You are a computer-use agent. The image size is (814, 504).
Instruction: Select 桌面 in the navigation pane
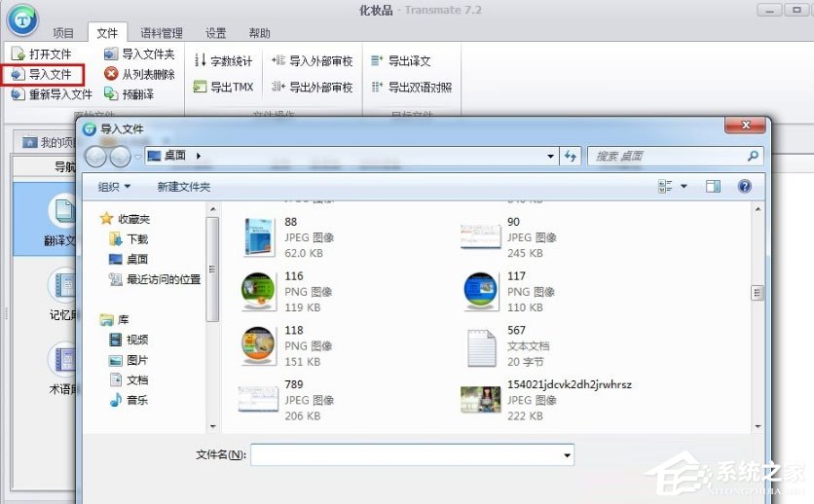129,259
